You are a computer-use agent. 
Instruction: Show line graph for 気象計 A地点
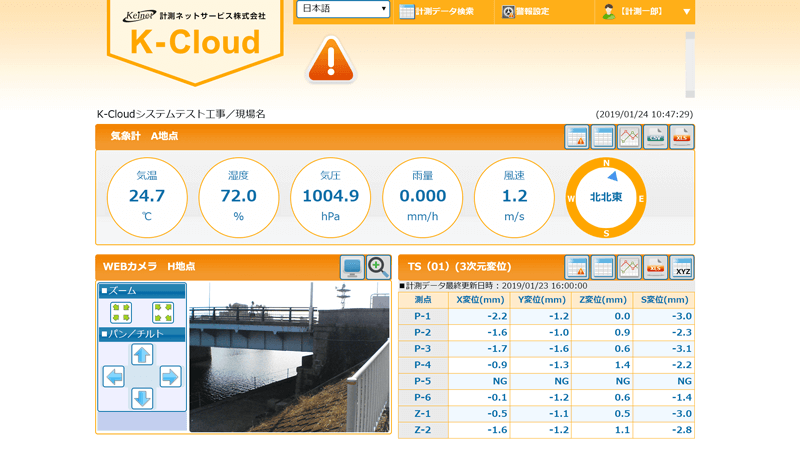click(629, 137)
